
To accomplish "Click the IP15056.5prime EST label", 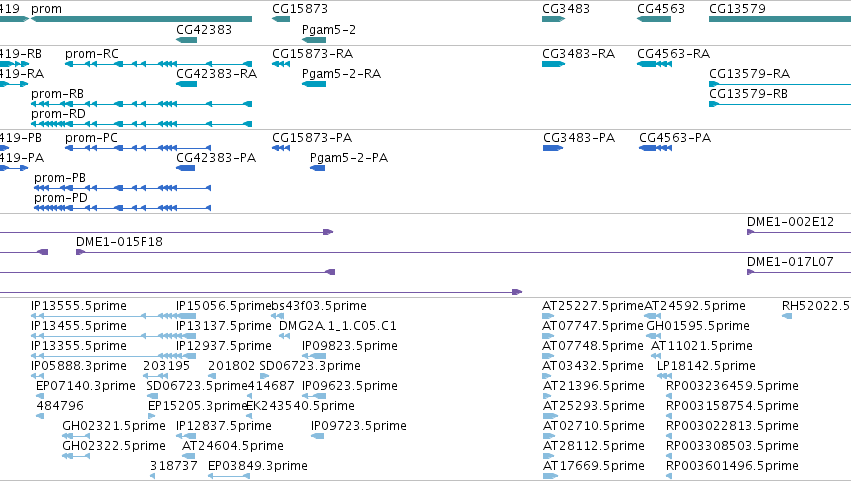I will point(224,306).
